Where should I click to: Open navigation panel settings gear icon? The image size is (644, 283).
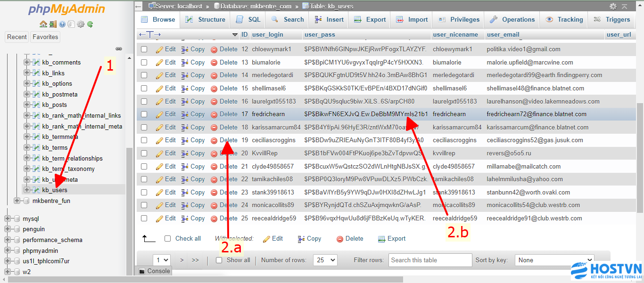click(81, 24)
